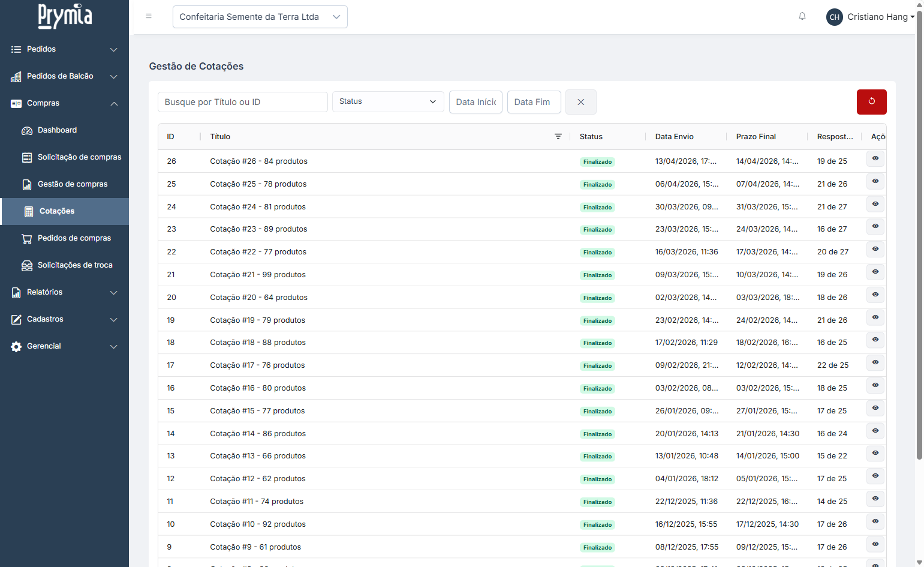
Task: Open the Título column filter icon
Action: click(x=558, y=136)
